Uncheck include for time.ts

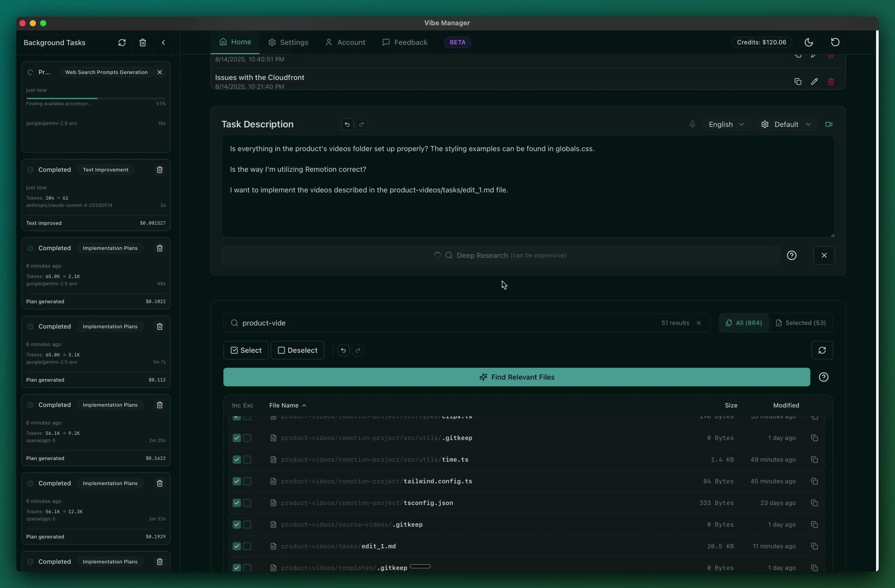tap(237, 460)
